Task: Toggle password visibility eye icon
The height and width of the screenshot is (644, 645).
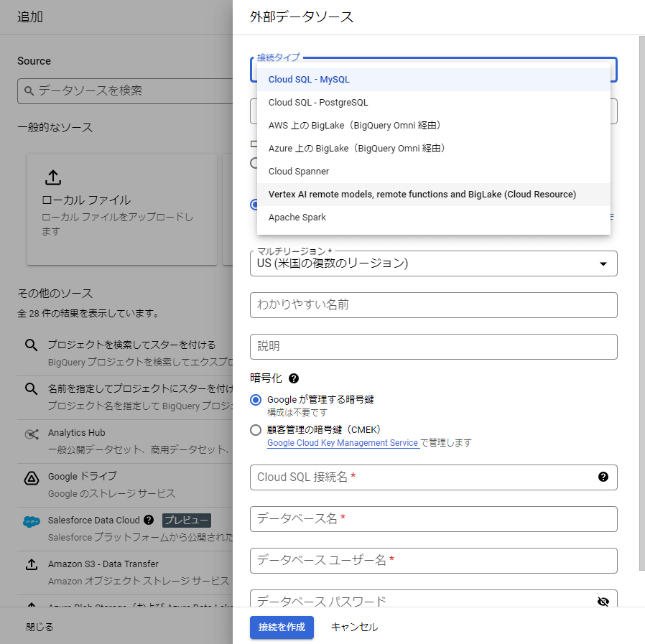Action: [603, 601]
